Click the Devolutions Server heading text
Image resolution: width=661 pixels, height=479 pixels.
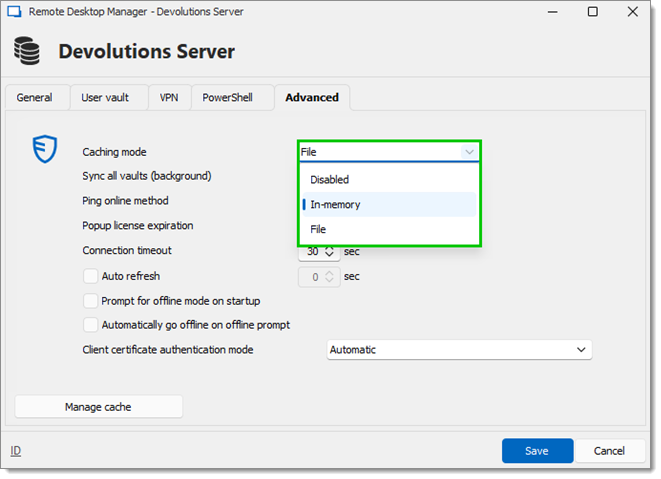(146, 51)
